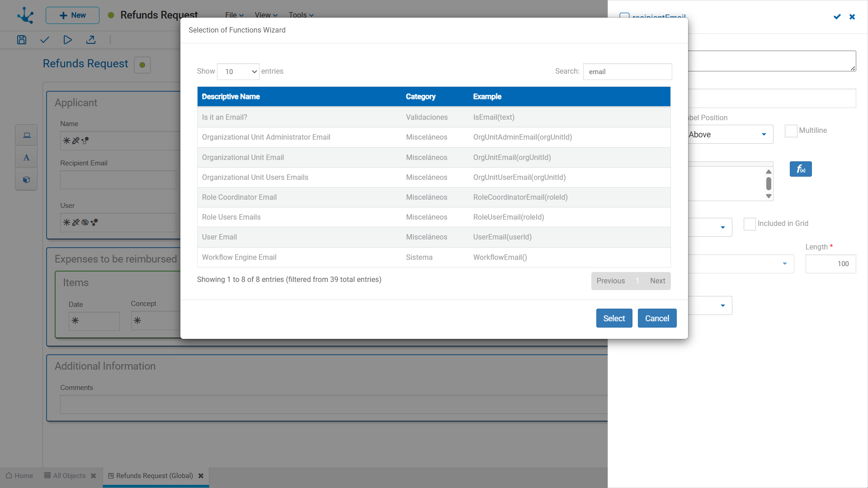Click the Search field containing email

pos(627,71)
